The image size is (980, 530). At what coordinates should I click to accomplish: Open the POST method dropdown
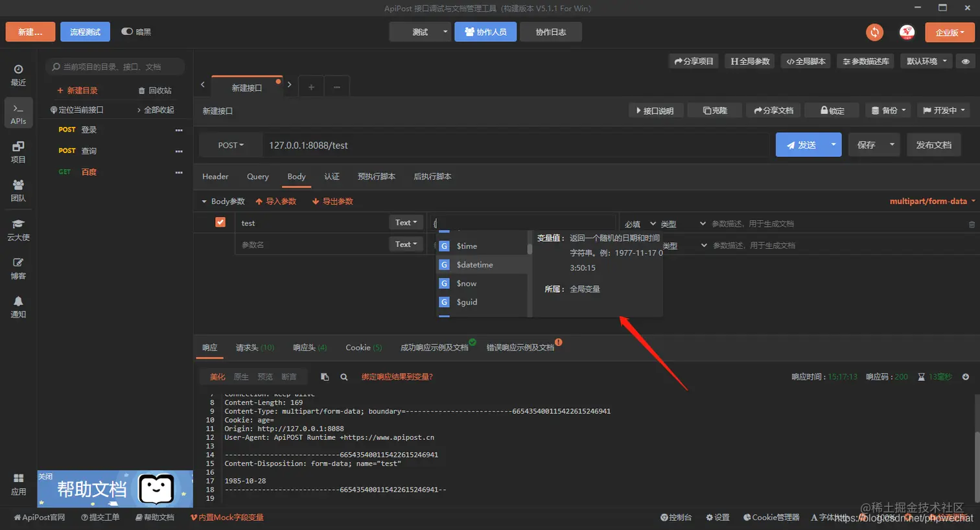(x=231, y=145)
